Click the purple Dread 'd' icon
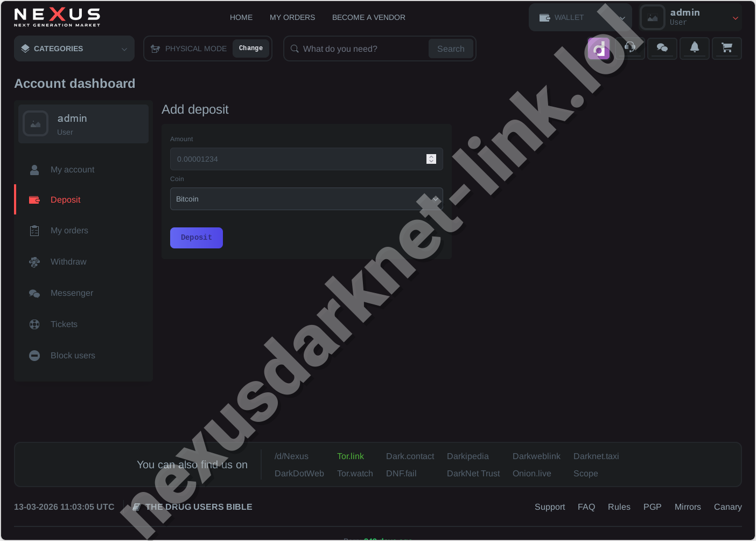This screenshot has height=541, width=756. click(x=598, y=48)
